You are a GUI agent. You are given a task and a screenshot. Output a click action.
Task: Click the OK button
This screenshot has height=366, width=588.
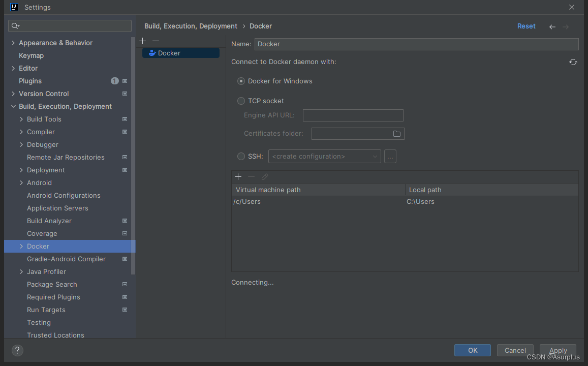(x=473, y=350)
